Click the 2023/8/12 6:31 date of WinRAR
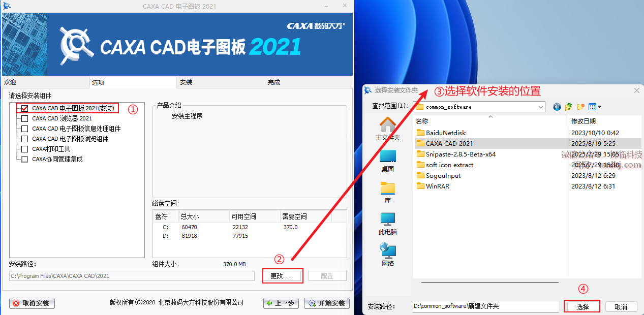 pos(593,186)
